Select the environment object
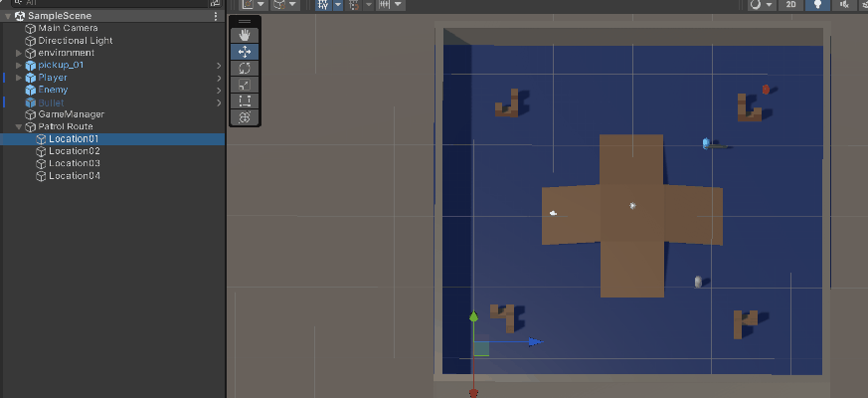 [112, 53]
